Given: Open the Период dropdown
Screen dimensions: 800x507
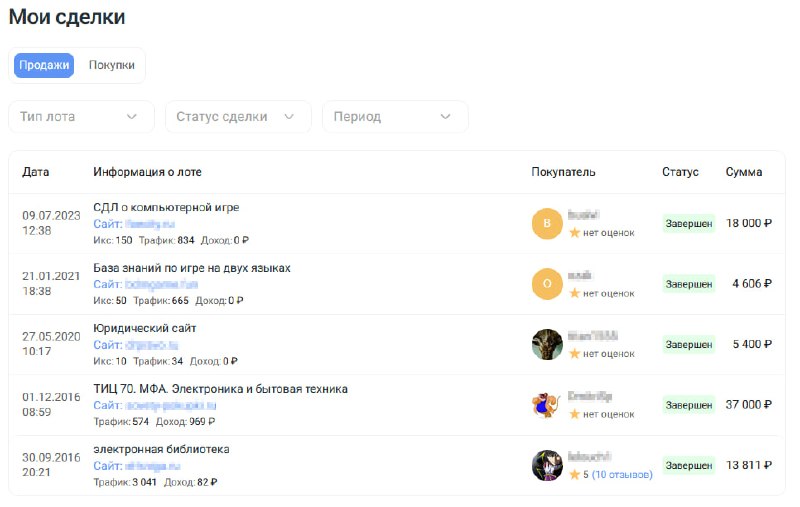Looking at the screenshot, I should (x=395, y=117).
